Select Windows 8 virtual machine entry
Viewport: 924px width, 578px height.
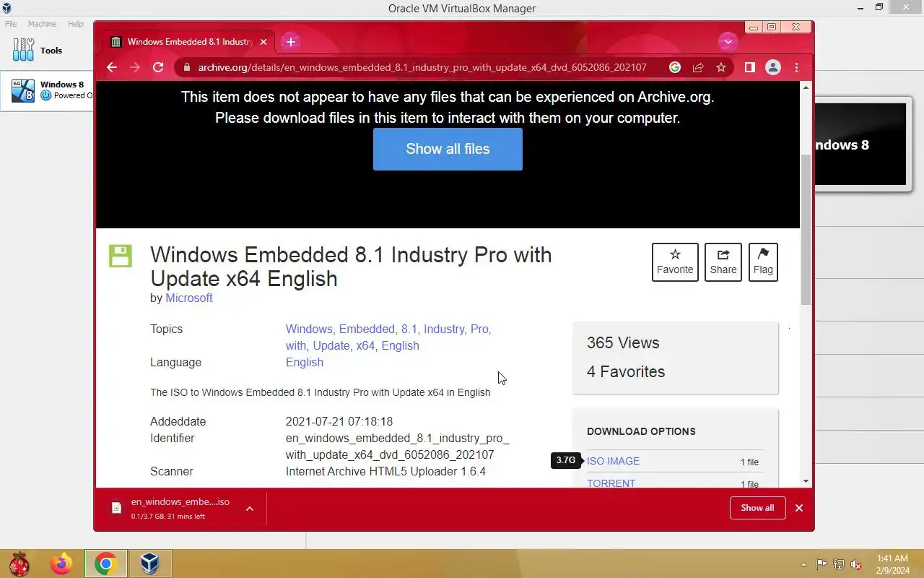click(x=47, y=90)
